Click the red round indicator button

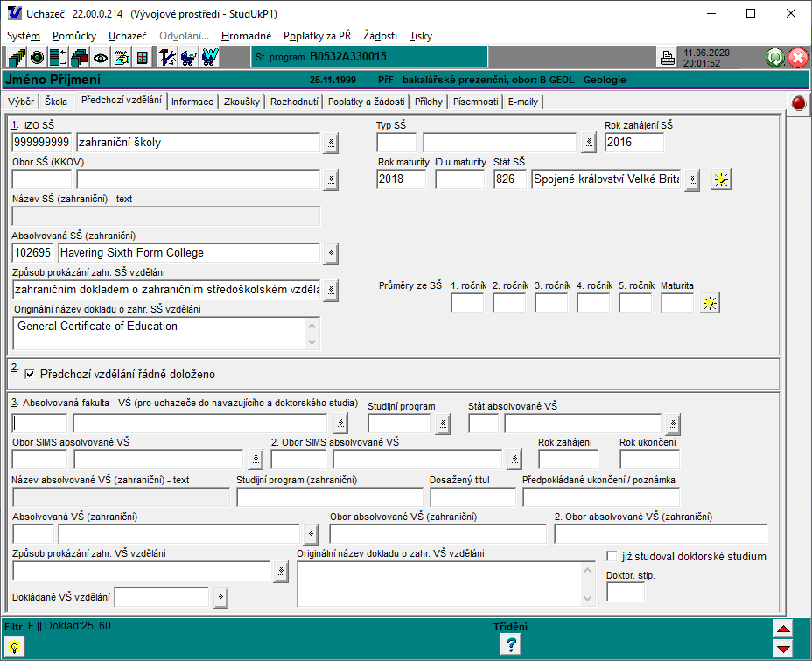point(798,102)
